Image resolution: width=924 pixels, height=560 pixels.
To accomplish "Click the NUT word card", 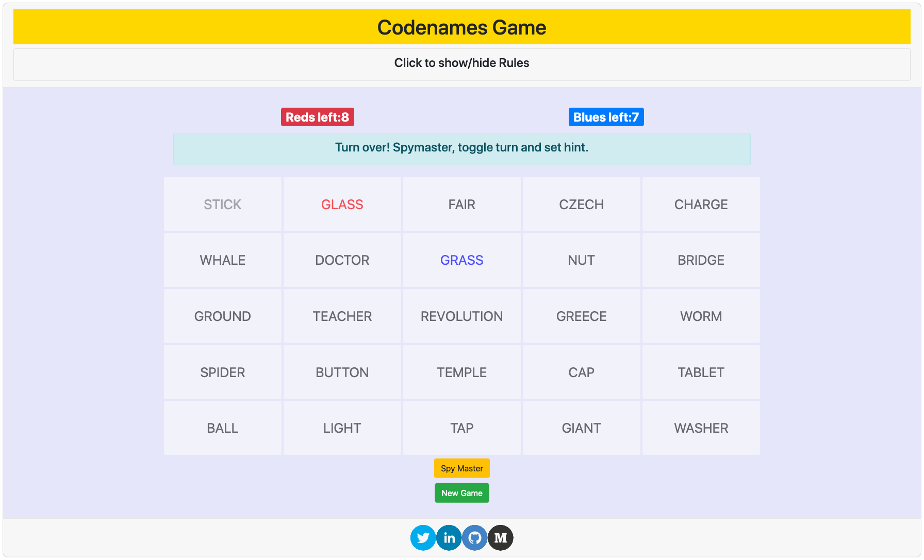I will click(x=582, y=260).
